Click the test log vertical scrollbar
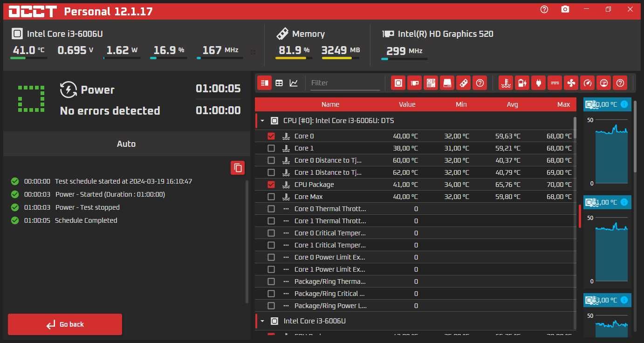This screenshot has width=644, height=343. coord(247,241)
